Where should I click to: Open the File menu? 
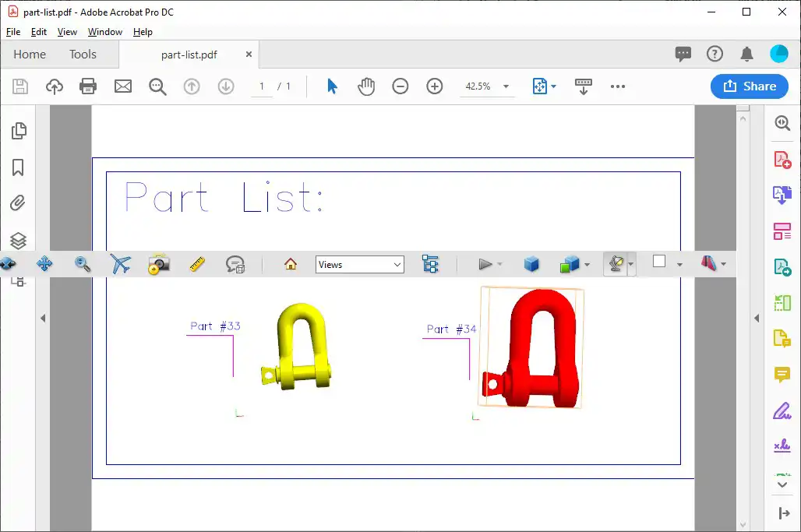coord(13,32)
